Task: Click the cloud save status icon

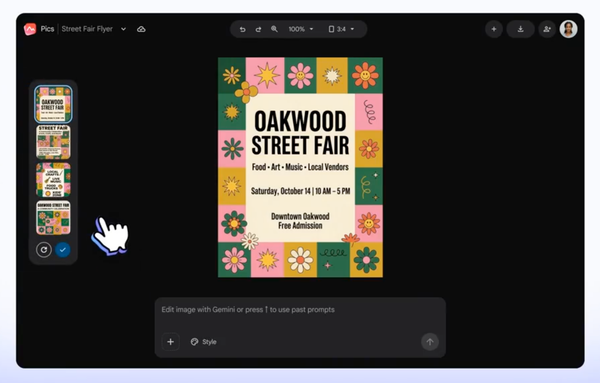Action: click(141, 29)
